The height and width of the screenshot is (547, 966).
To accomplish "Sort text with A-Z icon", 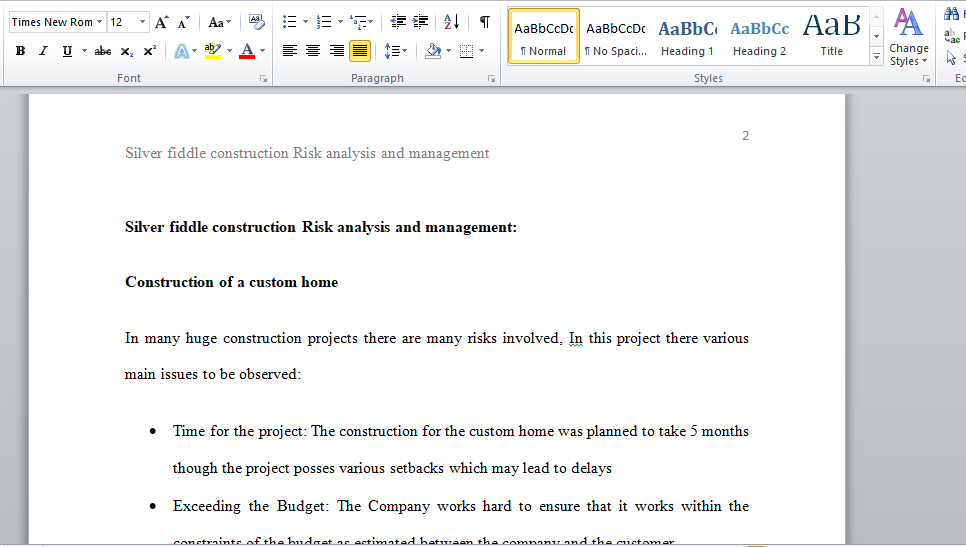I will click(x=452, y=22).
